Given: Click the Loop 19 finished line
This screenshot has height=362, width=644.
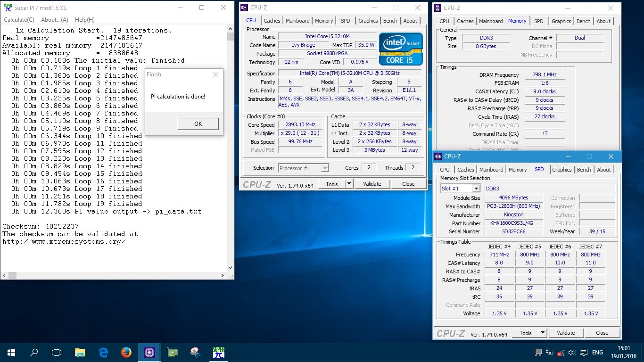Looking at the screenshot, I should 77,204.
